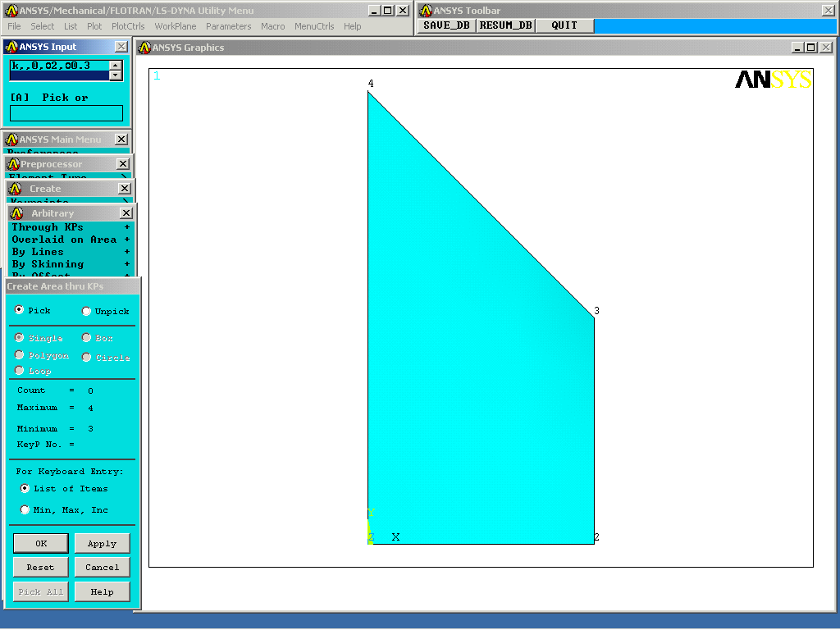Select Through KPs in Arbitrary menu
The width and height of the screenshot is (840, 630).
71,227
